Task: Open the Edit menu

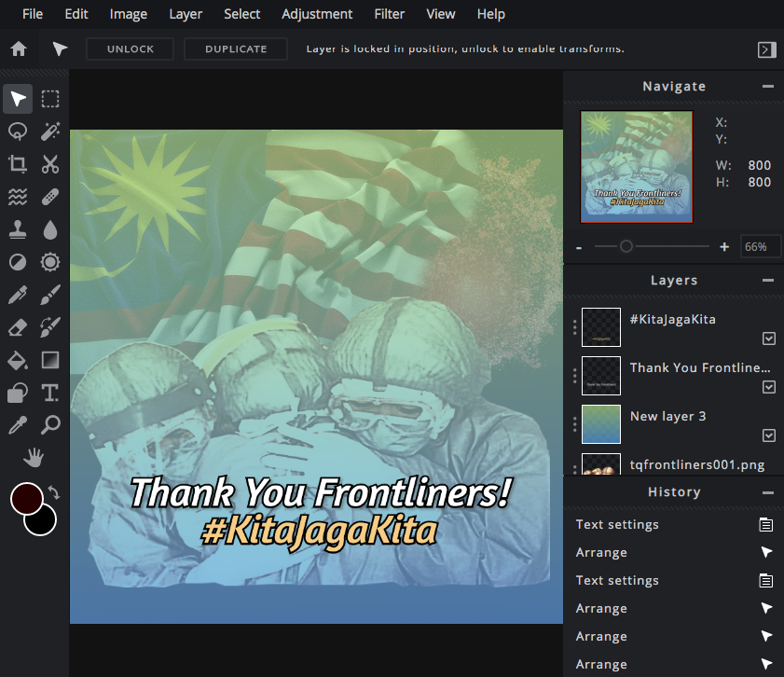Action: (x=76, y=14)
